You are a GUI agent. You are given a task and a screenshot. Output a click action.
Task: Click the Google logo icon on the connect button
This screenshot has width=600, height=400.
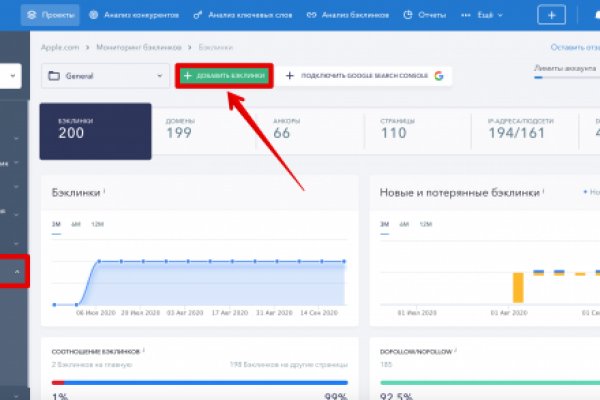[x=438, y=77]
